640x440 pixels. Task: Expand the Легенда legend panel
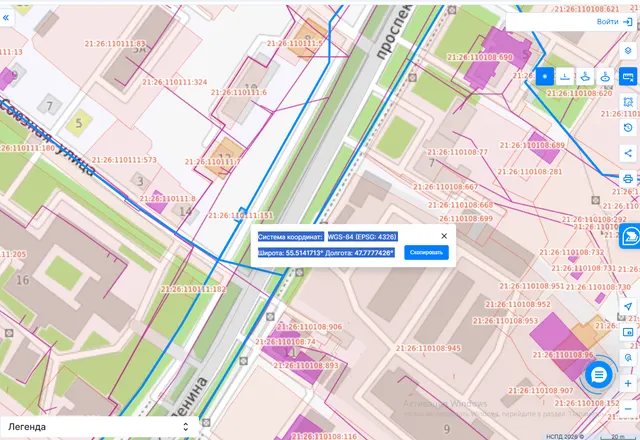186,427
